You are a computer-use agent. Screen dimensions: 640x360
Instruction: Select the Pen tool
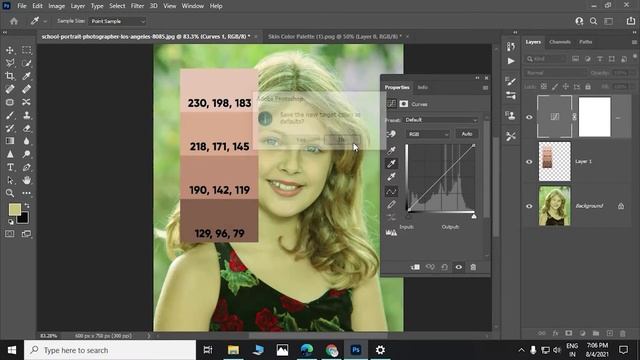(x=27, y=167)
